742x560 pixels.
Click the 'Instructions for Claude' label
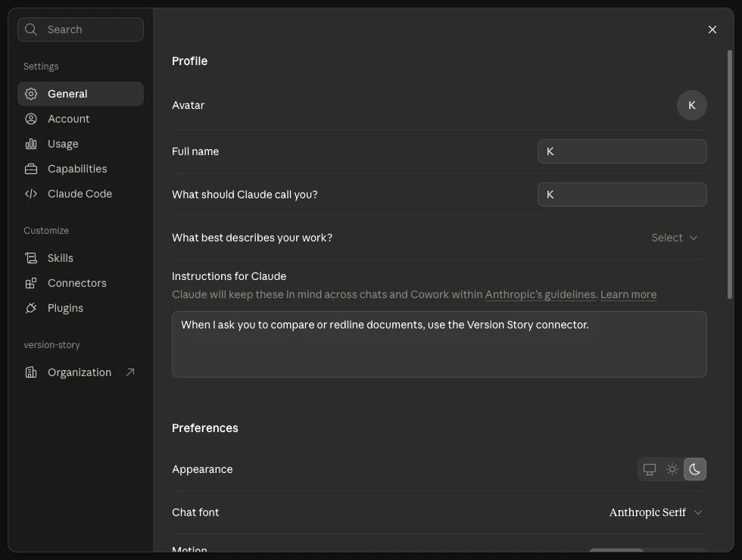pyautogui.click(x=229, y=276)
